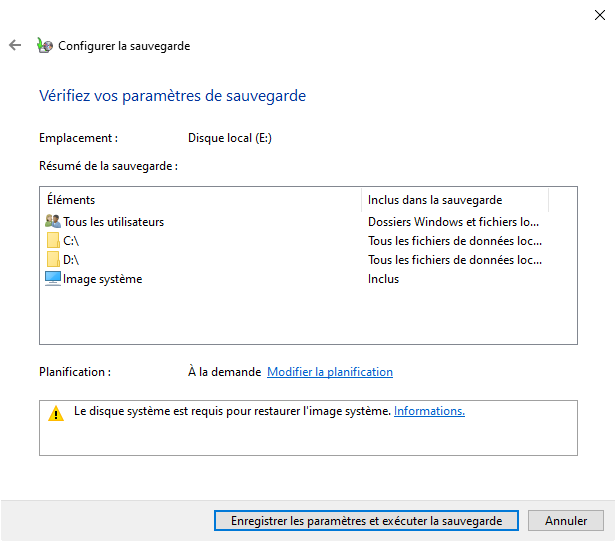
Task: Click the included data cell of the C:\ row
Action: [454, 241]
